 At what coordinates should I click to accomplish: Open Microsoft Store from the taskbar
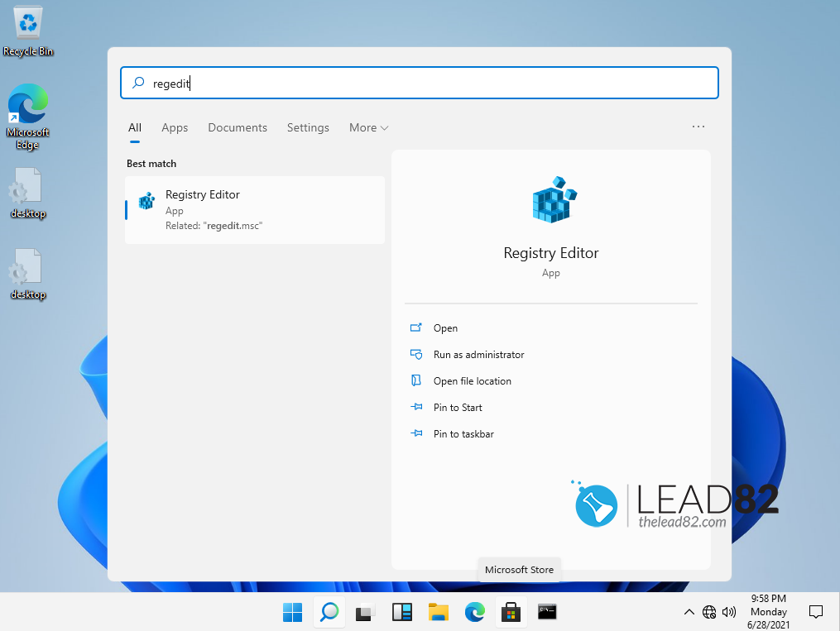pos(511,612)
